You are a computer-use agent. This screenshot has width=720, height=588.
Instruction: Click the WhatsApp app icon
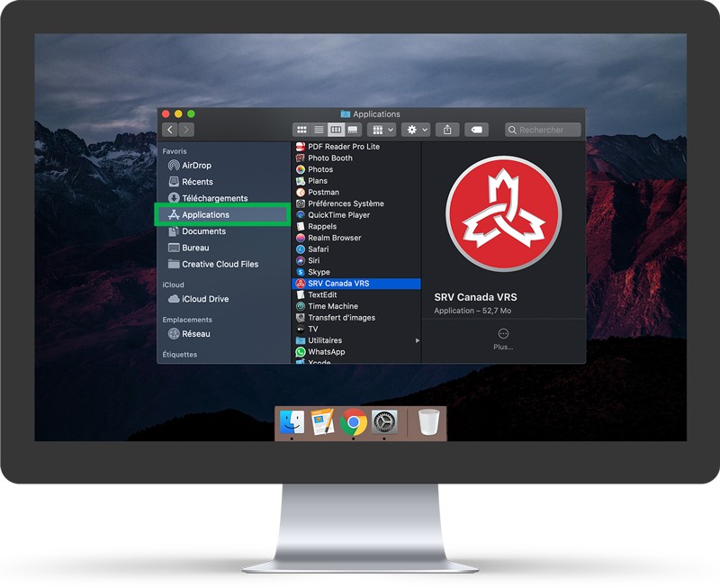click(x=301, y=352)
